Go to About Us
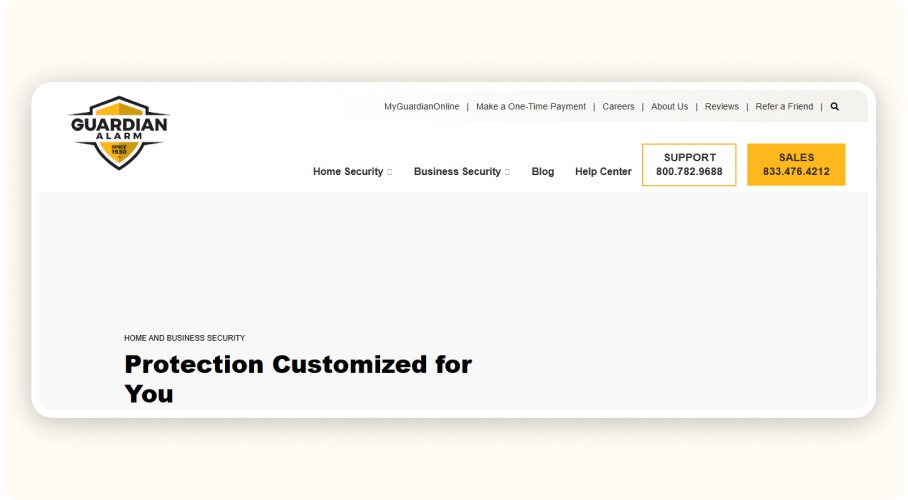The image size is (908, 500). click(x=669, y=107)
